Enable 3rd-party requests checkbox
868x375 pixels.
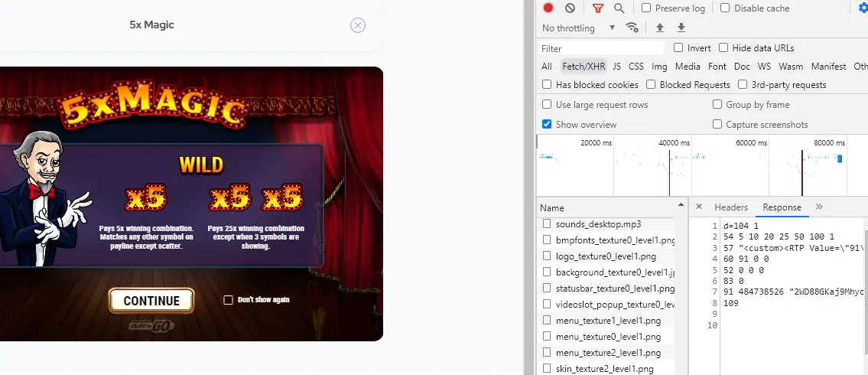pyautogui.click(x=743, y=84)
